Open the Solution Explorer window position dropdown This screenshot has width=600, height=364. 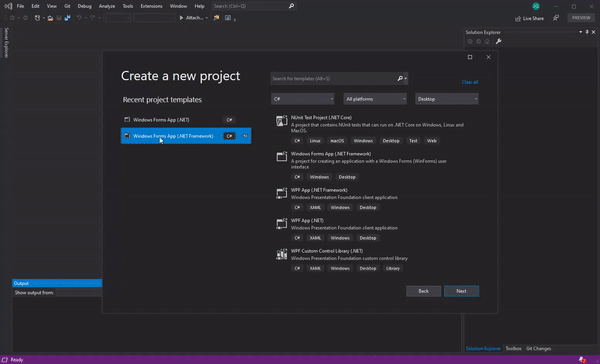click(x=580, y=32)
